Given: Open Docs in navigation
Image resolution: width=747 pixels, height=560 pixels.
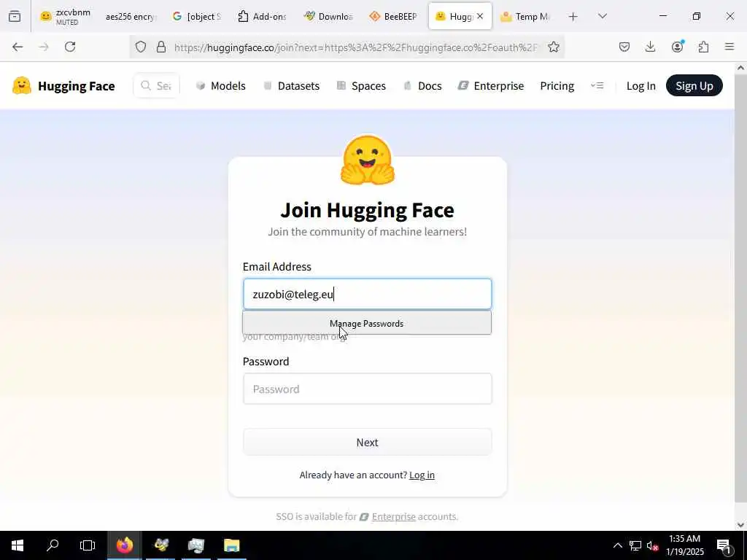Looking at the screenshot, I should pyautogui.click(x=422, y=86).
